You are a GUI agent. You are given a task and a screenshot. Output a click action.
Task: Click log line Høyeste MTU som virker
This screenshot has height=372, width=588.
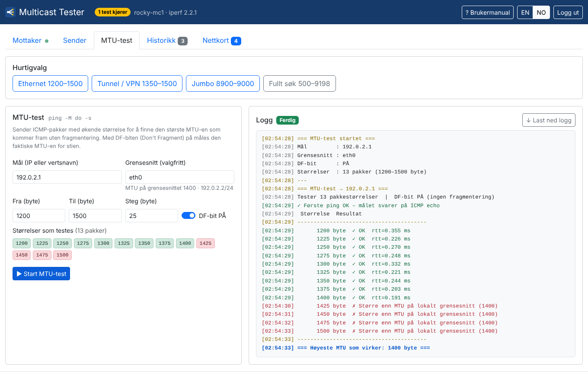346,348
